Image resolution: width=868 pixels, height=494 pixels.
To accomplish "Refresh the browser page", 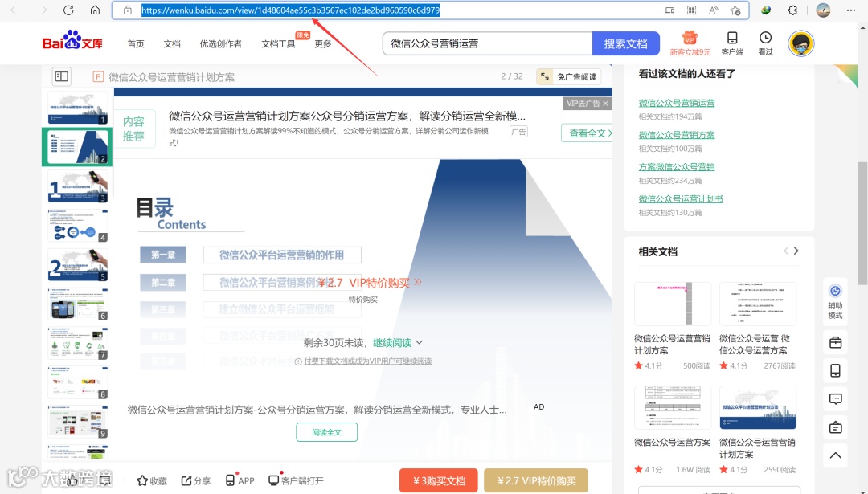I will click(x=68, y=10).
